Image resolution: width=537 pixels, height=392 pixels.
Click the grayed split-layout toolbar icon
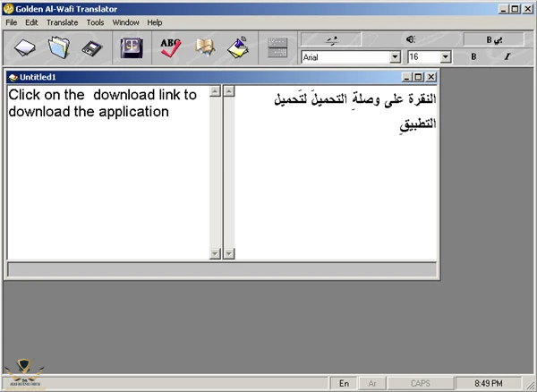277,47
